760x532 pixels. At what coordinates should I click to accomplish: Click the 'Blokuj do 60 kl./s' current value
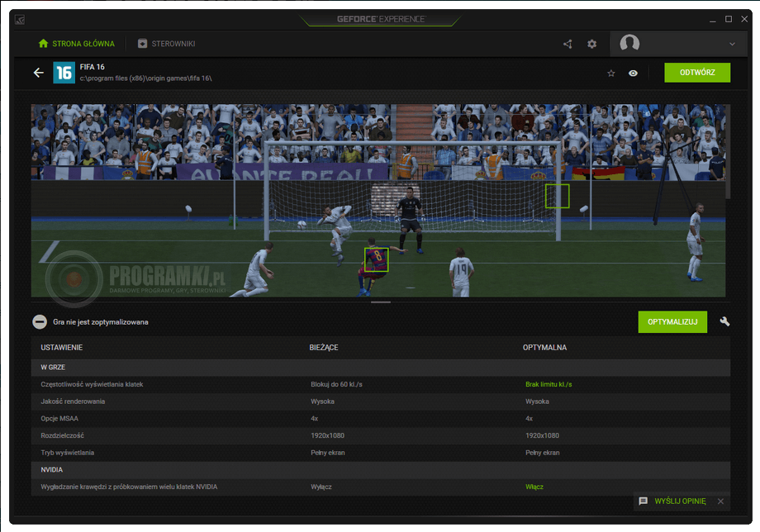336,384
